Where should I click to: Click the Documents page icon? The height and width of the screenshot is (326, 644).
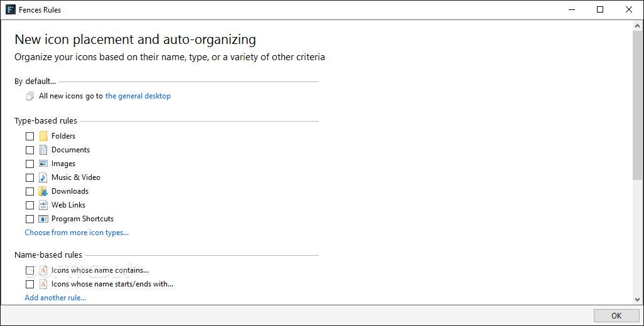coord(43,150)
